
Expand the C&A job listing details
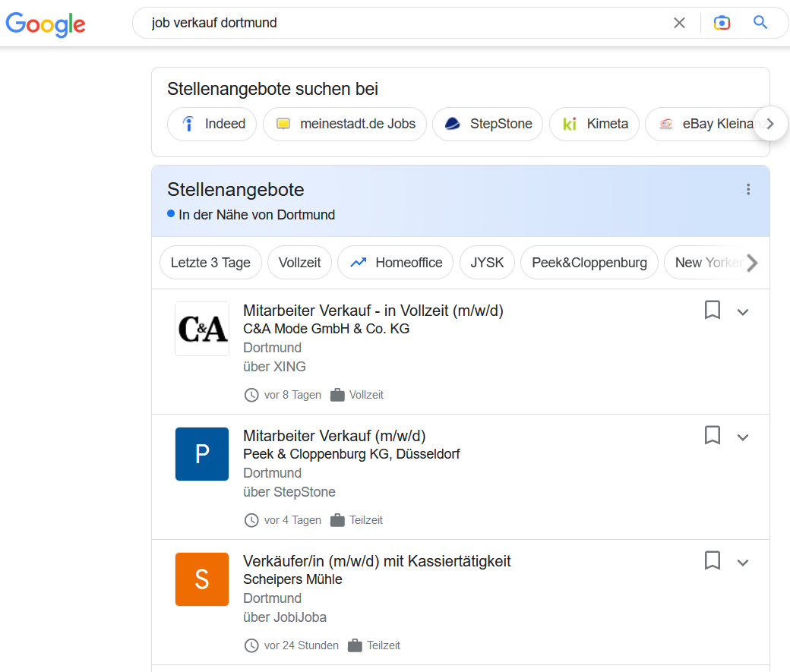743,311
